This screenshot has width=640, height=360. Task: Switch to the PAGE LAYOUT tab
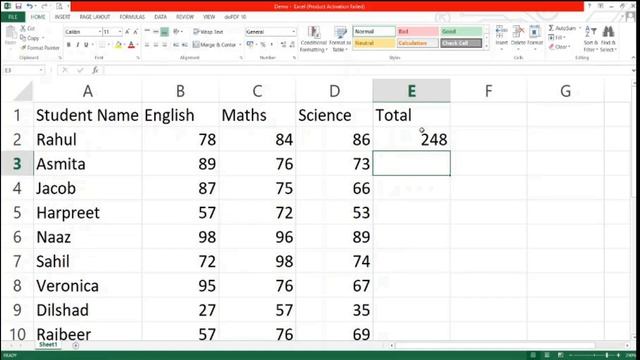pyautogui.click(x=95, y=17)
